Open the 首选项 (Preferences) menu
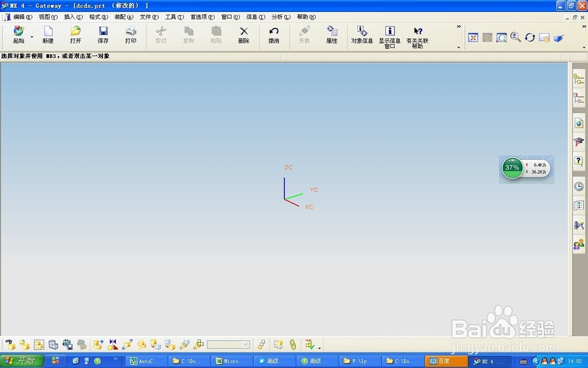 [202, 17]
